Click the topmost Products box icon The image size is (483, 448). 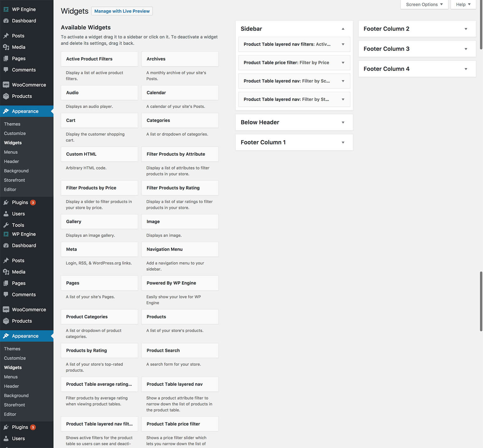(x=6, y=96)
